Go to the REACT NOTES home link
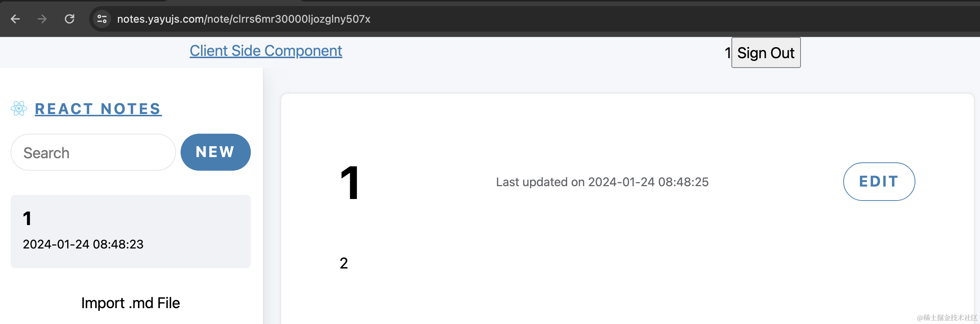Screen dimensions: 980x324 [x=98, y=109]
